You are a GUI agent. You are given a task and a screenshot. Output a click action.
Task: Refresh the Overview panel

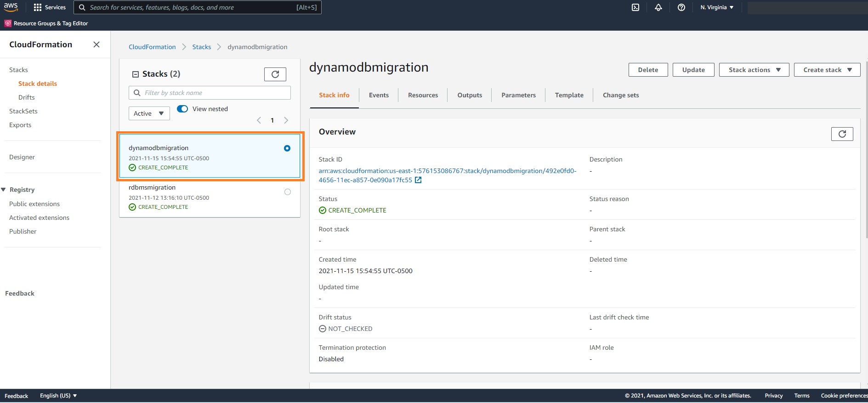[x=842, y=134]
